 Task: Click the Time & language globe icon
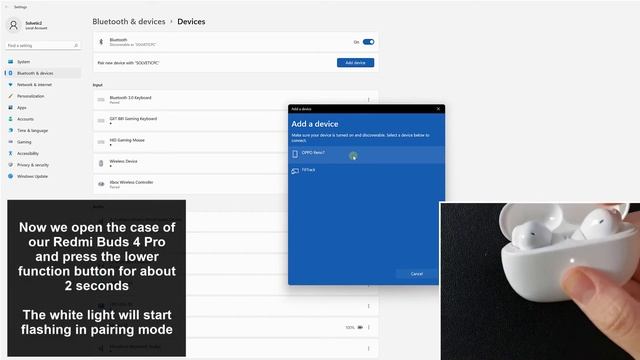[11, 130]
